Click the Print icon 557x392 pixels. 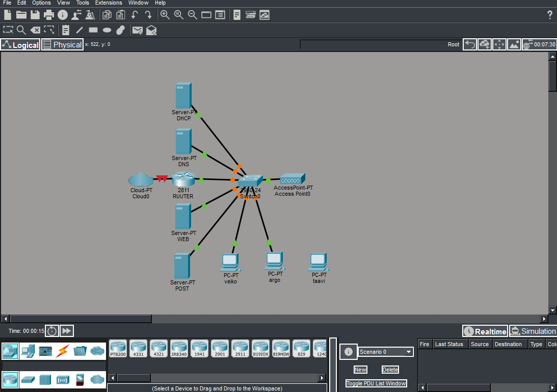(48, 15)
